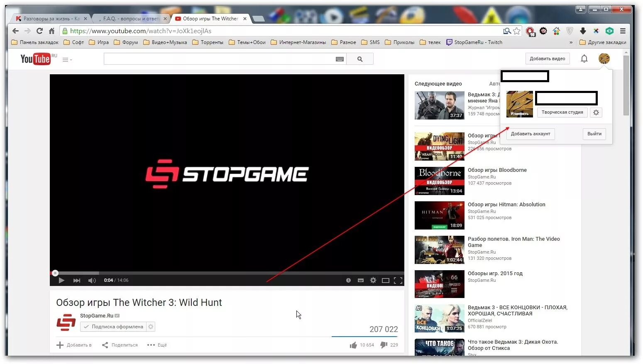Change the profile picture via Изменить
Screen dimensions: 643x364
click(x=519, y=113)
